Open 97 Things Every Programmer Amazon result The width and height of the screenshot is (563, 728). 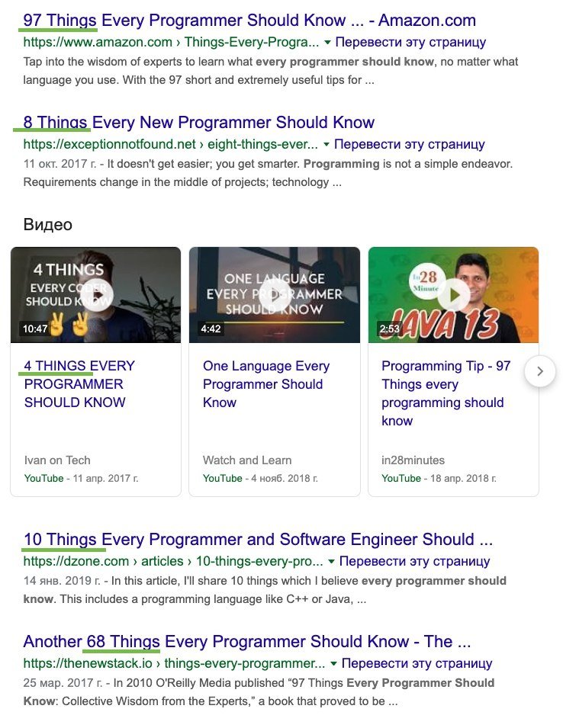pyautogui.click(x=249, y=21)
